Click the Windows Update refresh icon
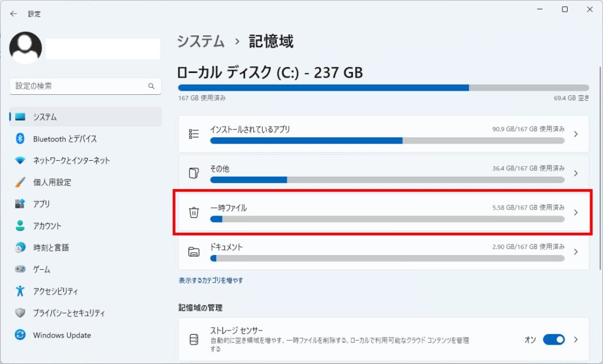603x364 pixels. tap(20, 335)
